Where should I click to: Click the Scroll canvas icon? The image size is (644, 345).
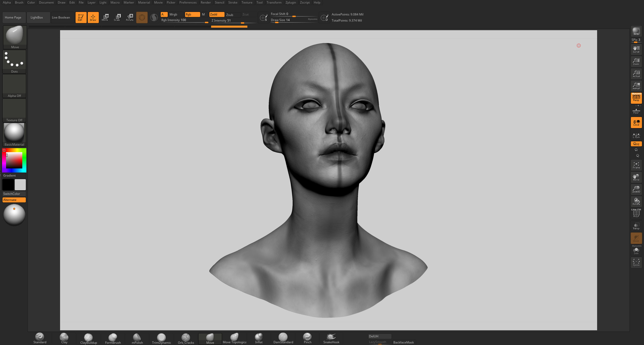click(x=636, y=49)
